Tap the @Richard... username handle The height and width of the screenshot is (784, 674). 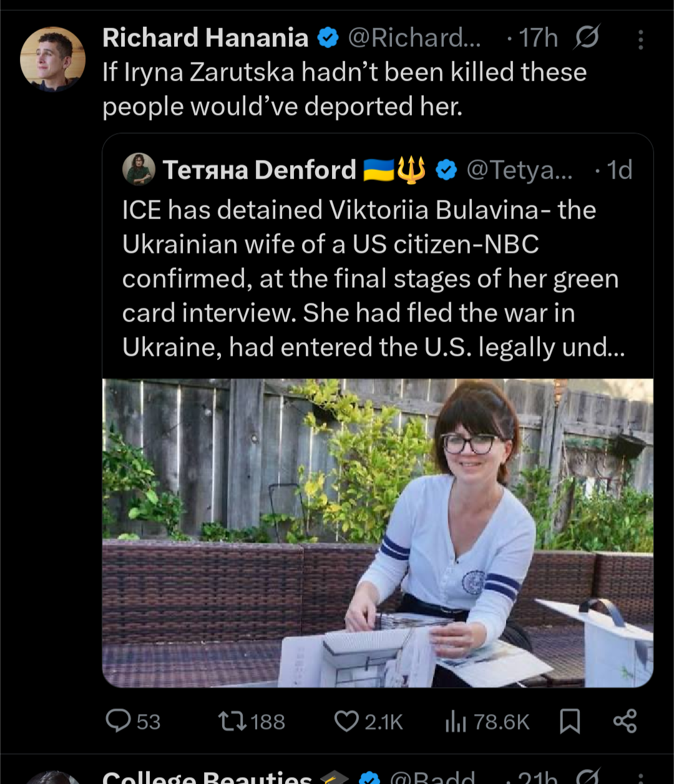414,38
